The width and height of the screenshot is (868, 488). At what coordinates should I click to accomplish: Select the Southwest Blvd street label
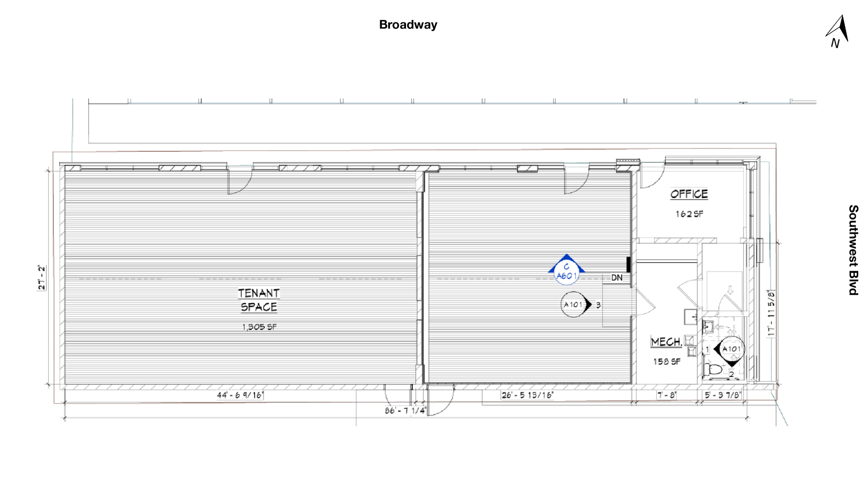coord(853,250)
